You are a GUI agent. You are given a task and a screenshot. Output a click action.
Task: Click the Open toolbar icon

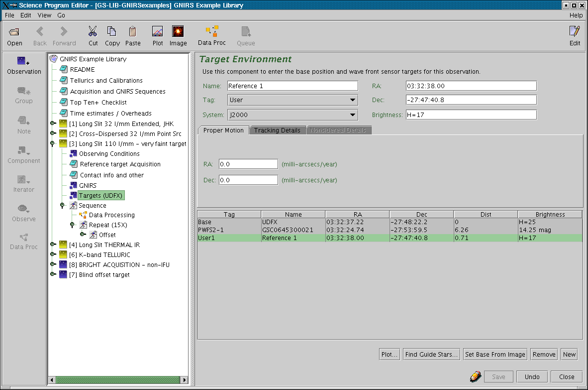[x=14, y=32]
